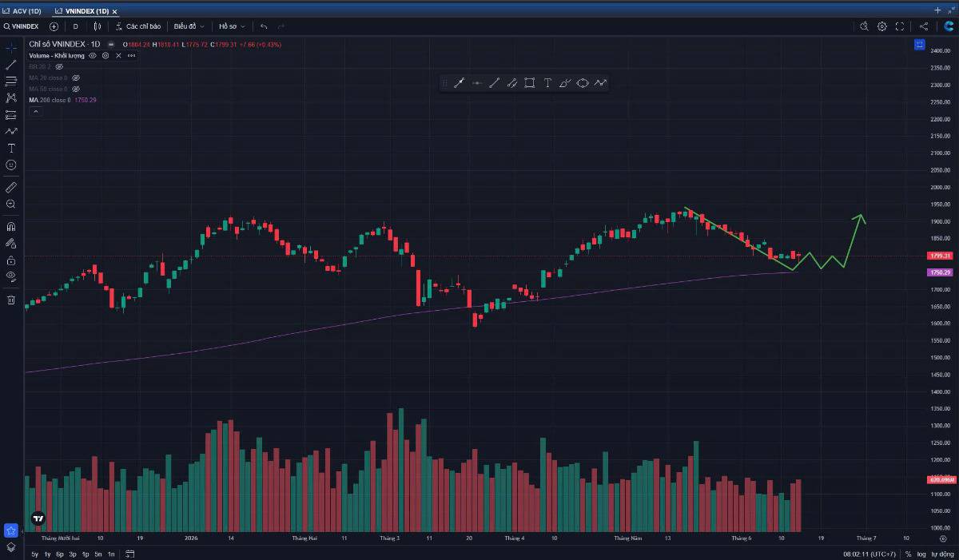Click the blue price-scale calendar badge
The height and width of the screenshot is (560, 959).
920,45
